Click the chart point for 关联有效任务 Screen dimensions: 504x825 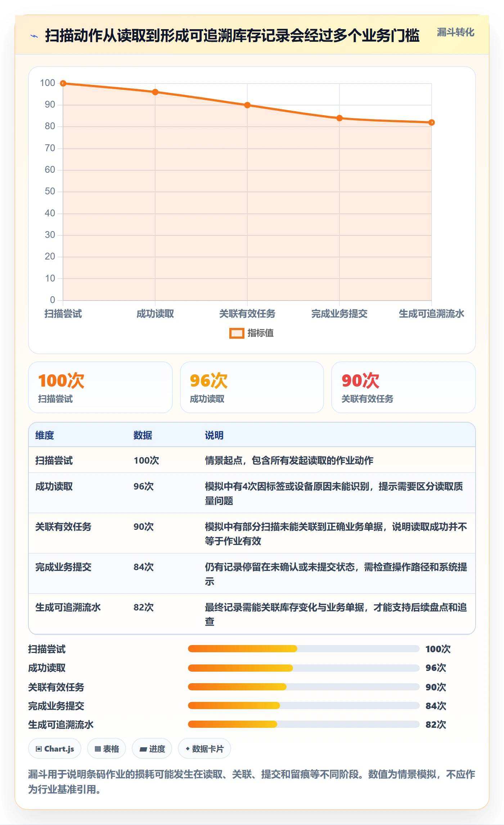pos(247,105)
